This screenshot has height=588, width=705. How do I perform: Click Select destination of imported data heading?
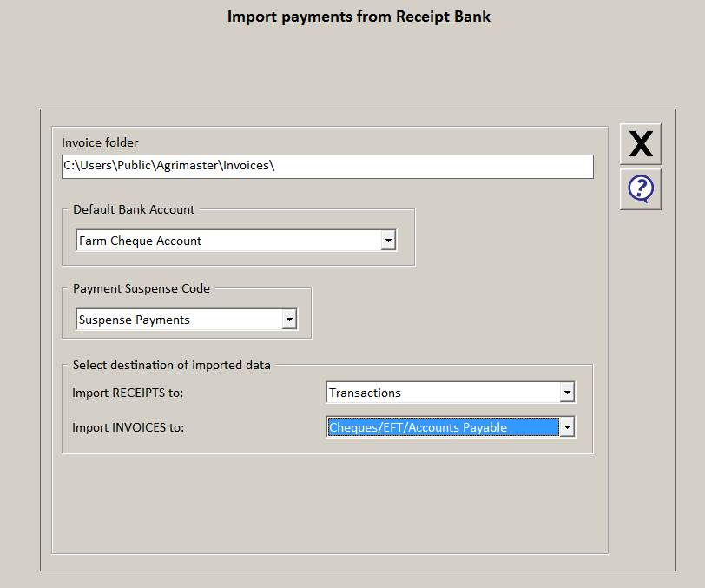(171, 365)
